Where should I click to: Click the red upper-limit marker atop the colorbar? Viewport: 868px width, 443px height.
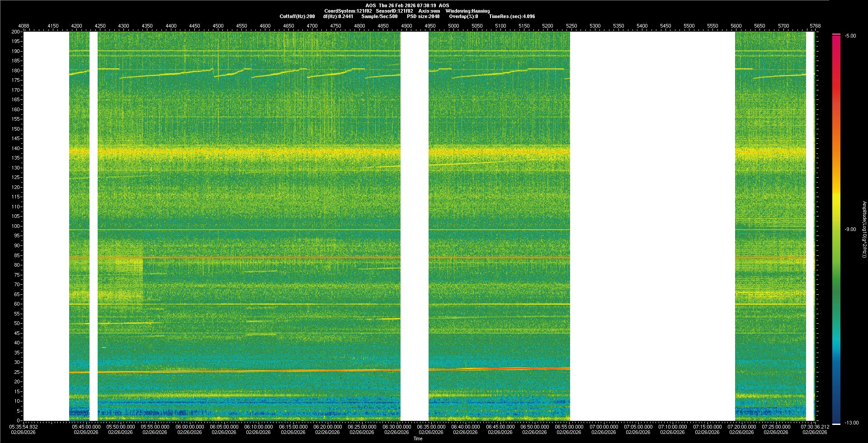tap(836, 34)
